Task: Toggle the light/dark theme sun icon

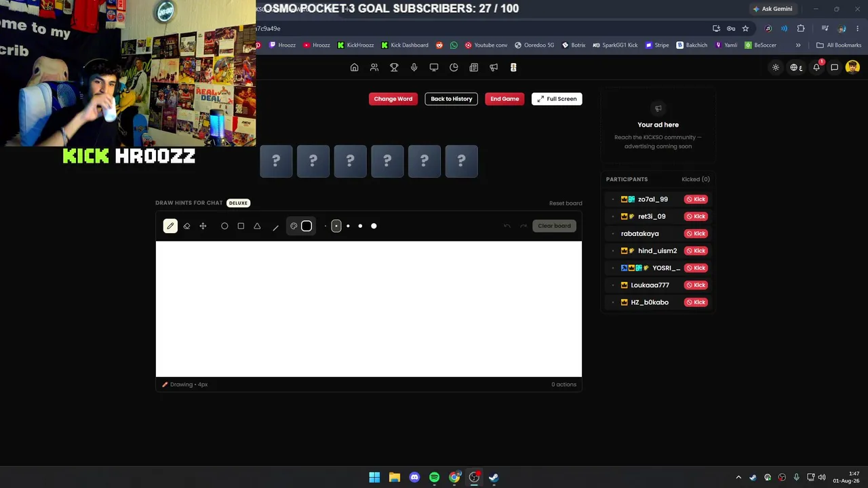Action: pyautogui.click(x=776, y=67)
